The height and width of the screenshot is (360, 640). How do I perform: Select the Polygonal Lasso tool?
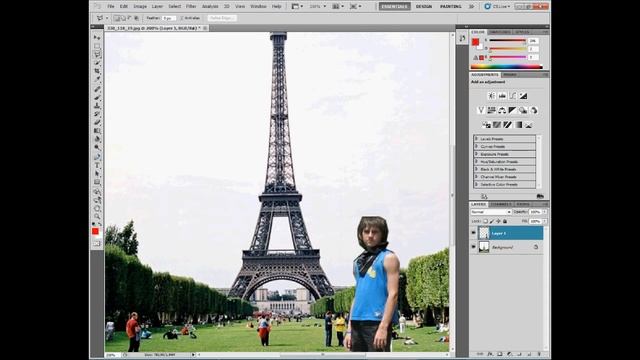[x=97, y=54]
